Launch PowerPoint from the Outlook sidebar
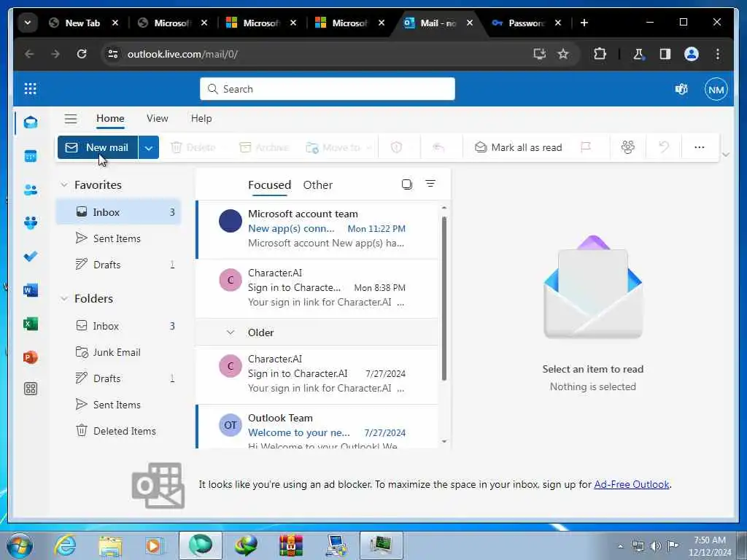Image resolution: width=747 pixels, height=560 pixels. pyautogui.click(x=31, y=357)
